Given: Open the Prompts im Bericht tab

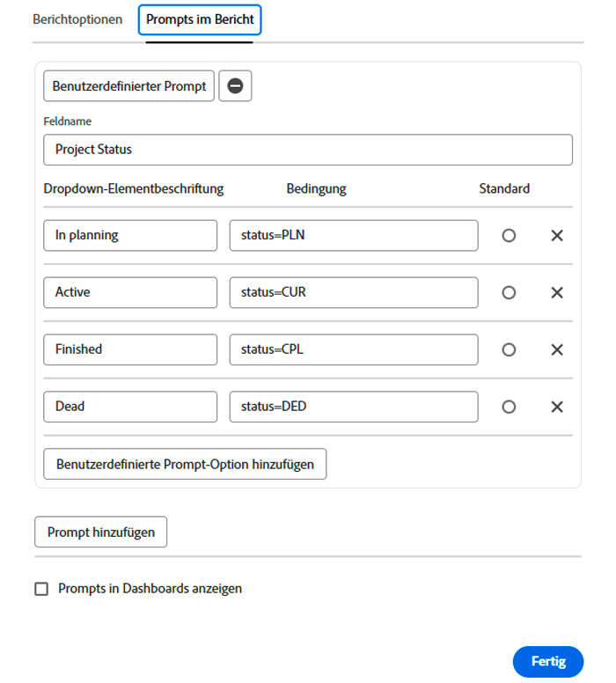Looking at the screenshot, I should (199, 19).
